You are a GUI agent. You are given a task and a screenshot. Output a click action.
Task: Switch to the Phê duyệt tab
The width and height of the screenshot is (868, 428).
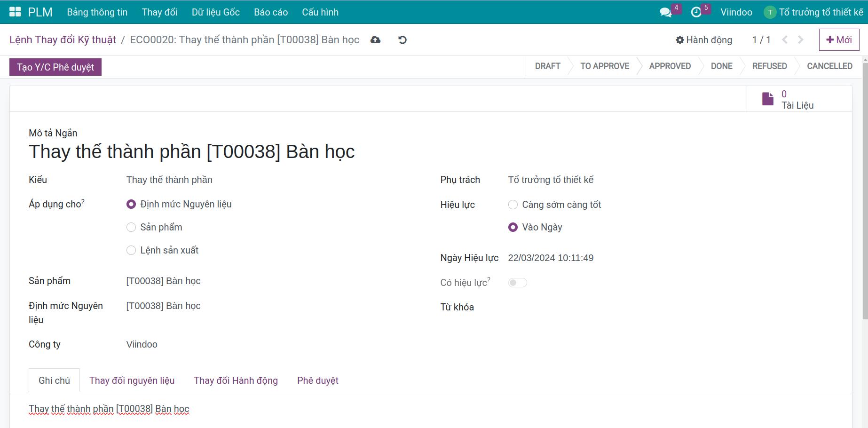tap(318, 380)
